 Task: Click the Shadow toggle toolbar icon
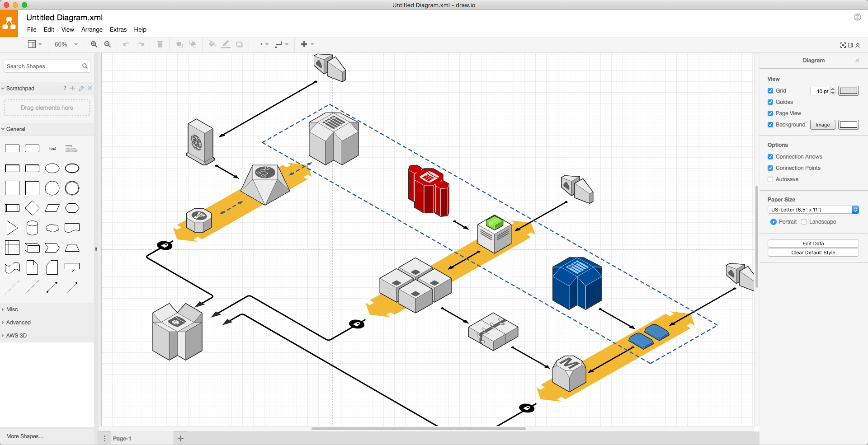(x=240, y=44)
